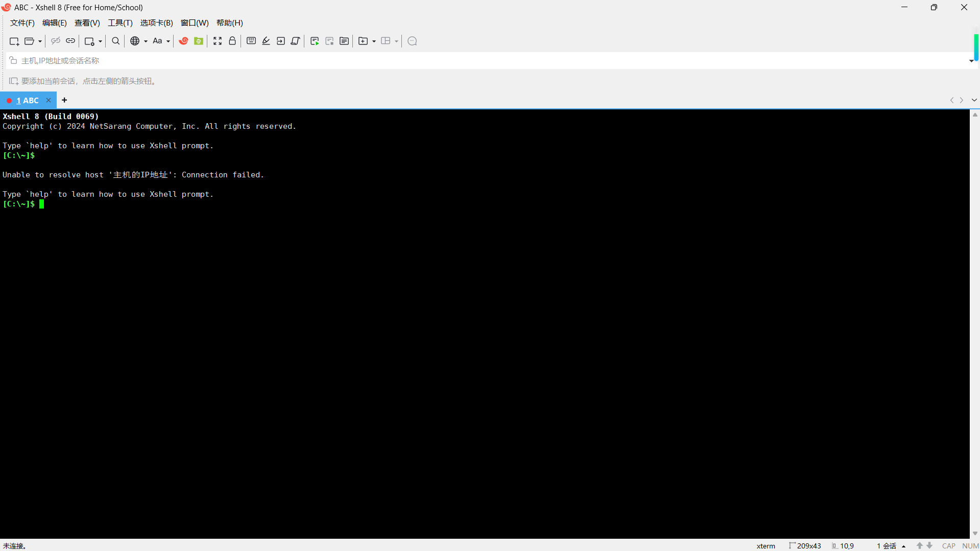Launch the red Xmanager swirl icon
This screenshot has width=980, height=551.
(183, 41)
